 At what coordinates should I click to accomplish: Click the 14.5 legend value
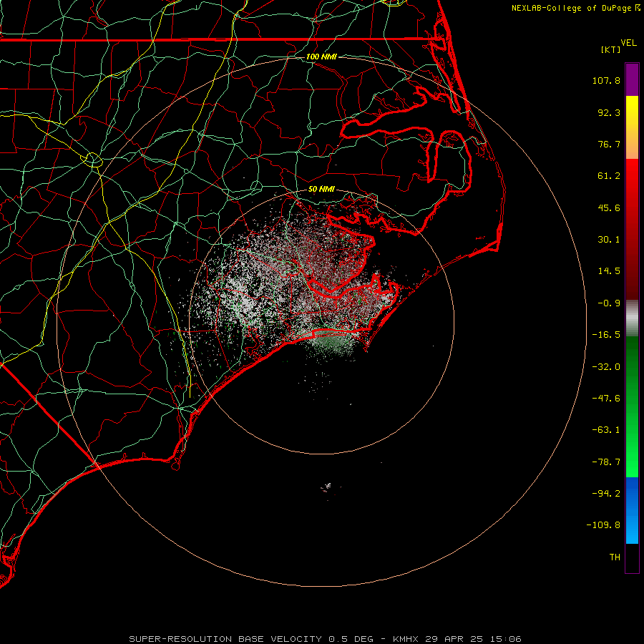[609, 271]
